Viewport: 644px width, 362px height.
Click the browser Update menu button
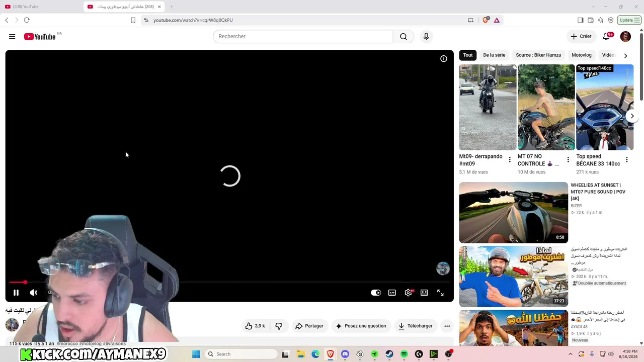629,20
